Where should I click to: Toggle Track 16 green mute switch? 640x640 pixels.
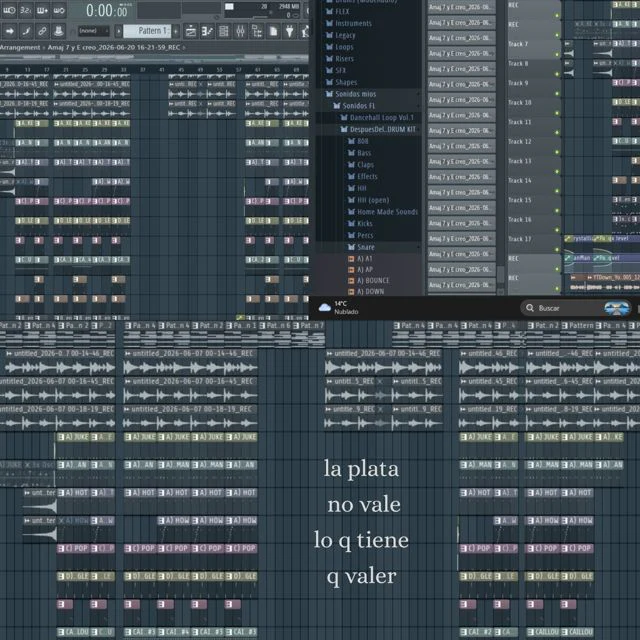(557, 230)
